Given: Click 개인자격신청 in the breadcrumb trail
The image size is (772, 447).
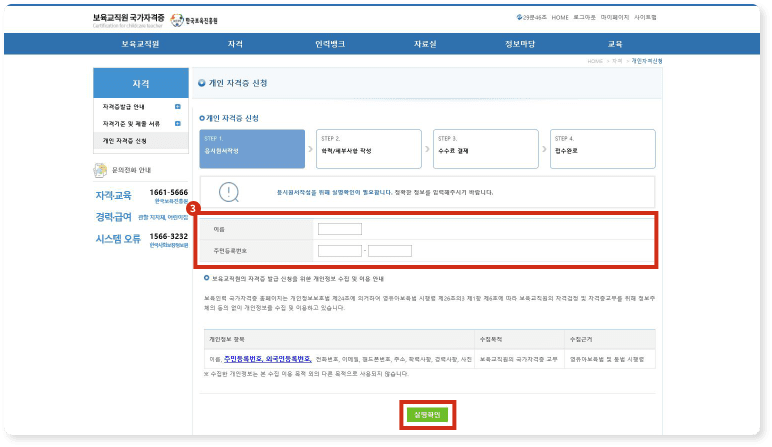Looking at the screenshot, I should 647,61.
